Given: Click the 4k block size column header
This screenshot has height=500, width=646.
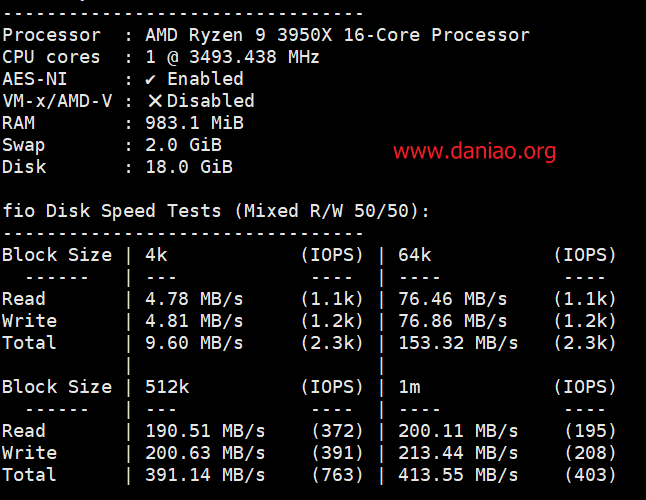Looking at the screenshot, I should pyautogui.click(x=156, y=255).
